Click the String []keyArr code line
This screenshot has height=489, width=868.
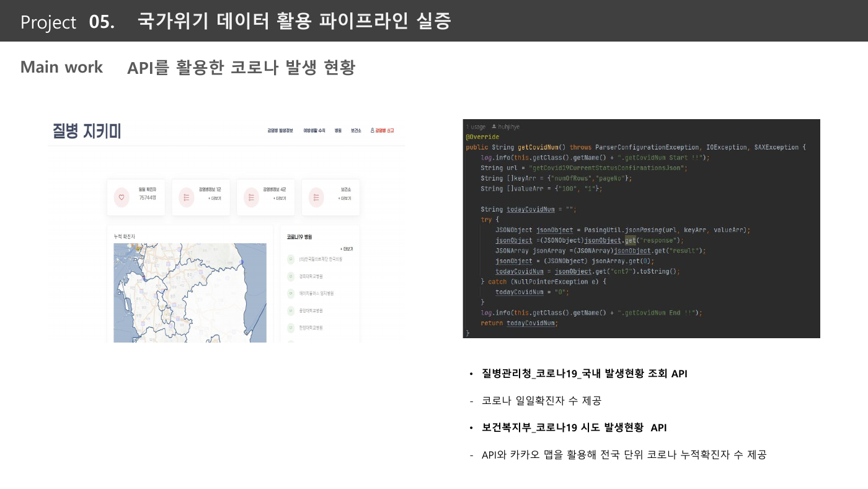557,178
